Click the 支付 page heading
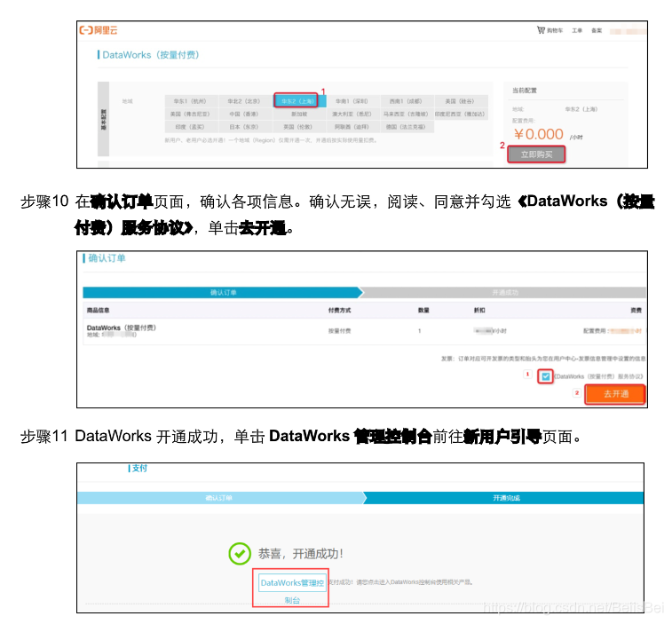The height and width of the screenshot is (624, 672). coord(139,468)
